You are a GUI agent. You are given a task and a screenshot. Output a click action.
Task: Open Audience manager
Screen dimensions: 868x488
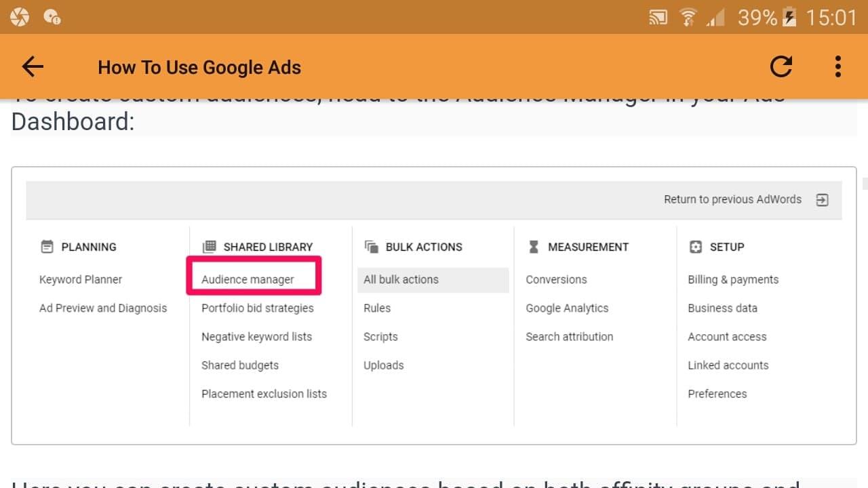click(248, 279)
